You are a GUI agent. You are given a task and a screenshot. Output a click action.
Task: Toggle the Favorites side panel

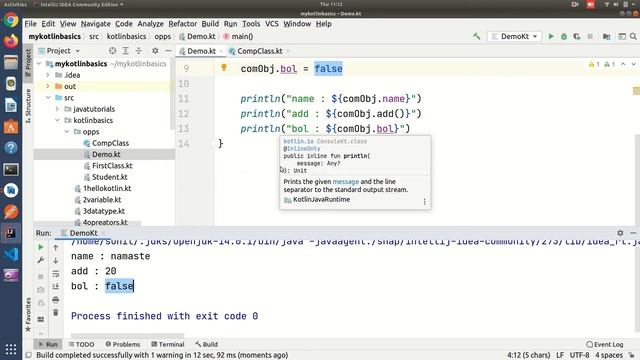pos(28,314)
